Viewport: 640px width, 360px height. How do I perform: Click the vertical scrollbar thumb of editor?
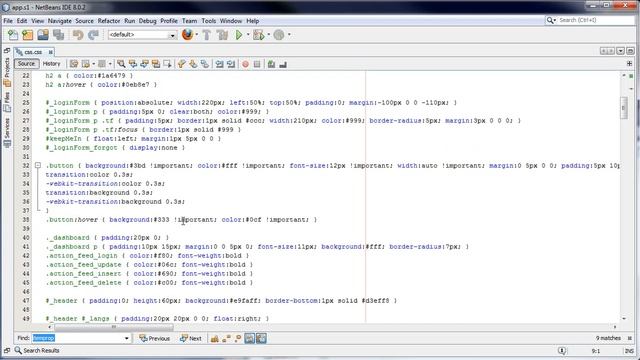pyautogui.click(x=624, y=108)
